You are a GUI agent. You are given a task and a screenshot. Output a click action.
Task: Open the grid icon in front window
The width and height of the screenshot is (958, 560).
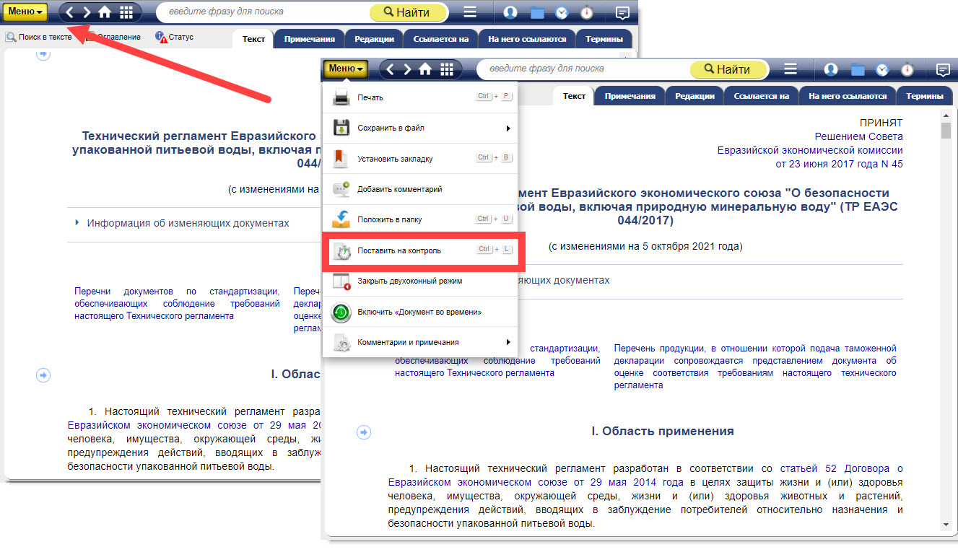coord(447,69)
